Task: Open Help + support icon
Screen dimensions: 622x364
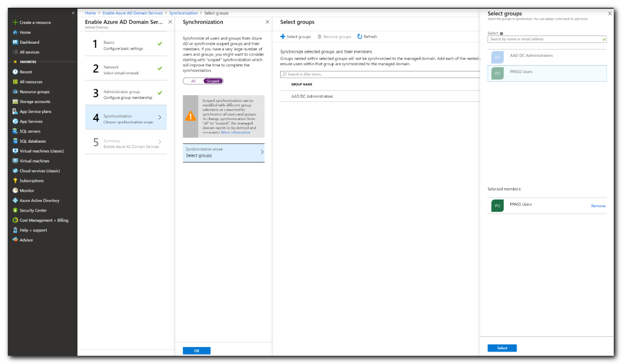Action: pyautogui.click(x=15, y=230)
